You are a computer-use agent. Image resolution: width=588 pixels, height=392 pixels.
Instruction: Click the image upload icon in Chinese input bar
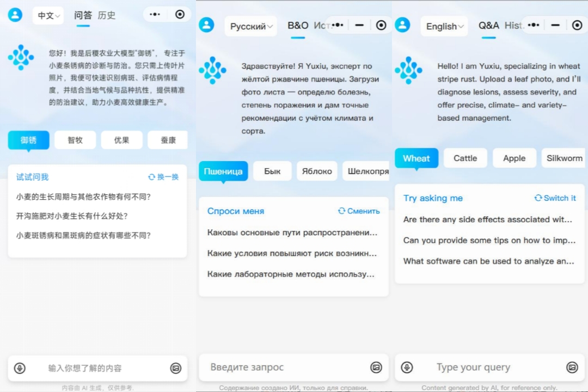[176, 368]
